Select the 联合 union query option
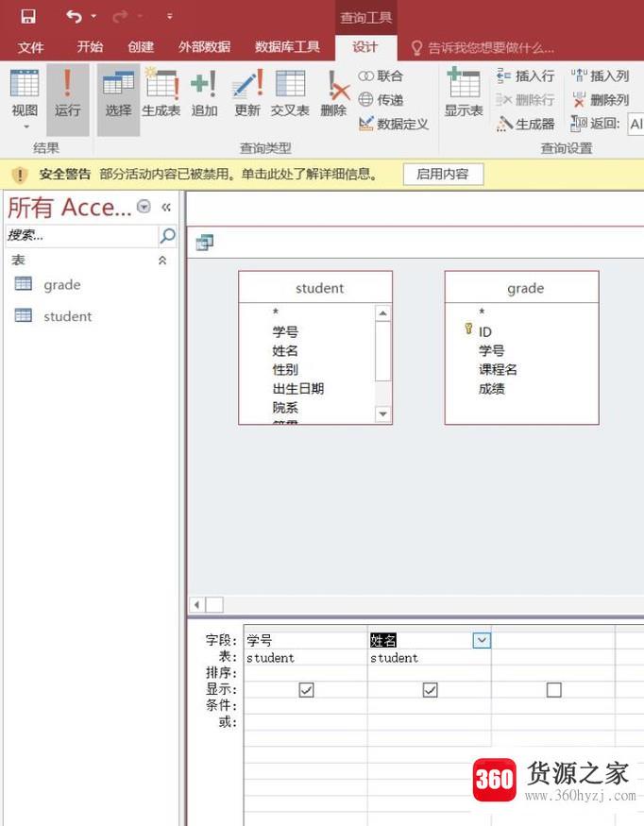644x826 pixels. (x=381, y=76)
